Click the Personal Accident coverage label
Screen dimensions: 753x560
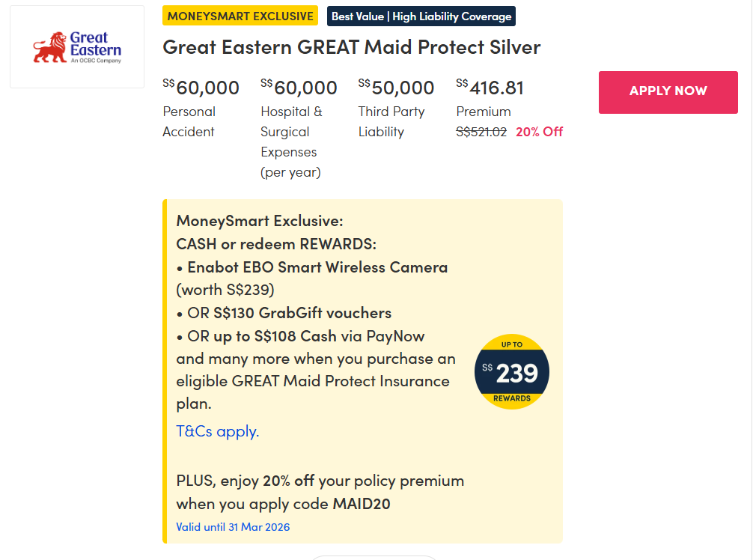point(189,121)
